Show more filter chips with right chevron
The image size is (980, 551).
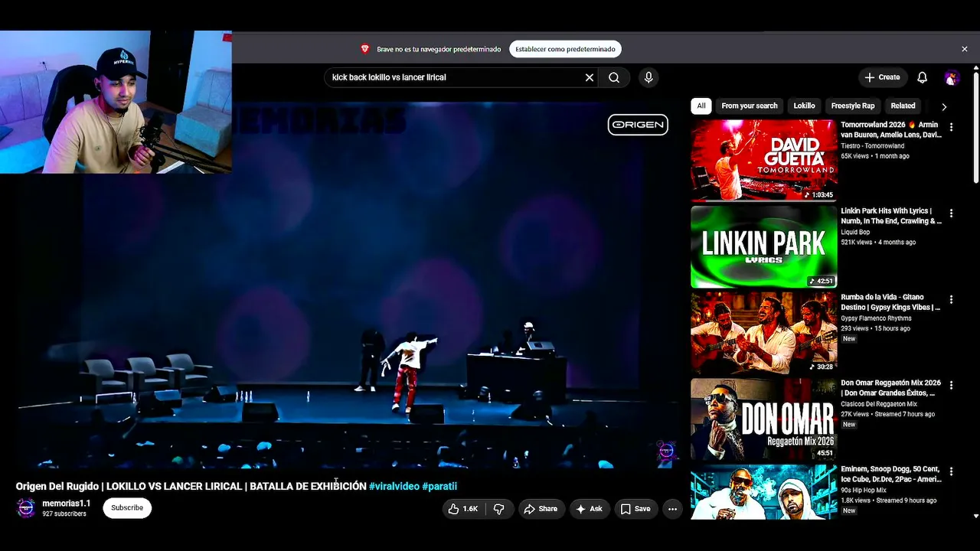coord(944,106)
